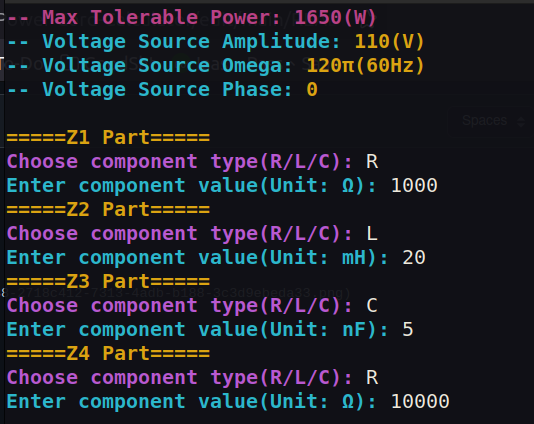534x424 pixels.
Task: Click the =====Z3 Part===== header
Action: click(x=108, y=282)
